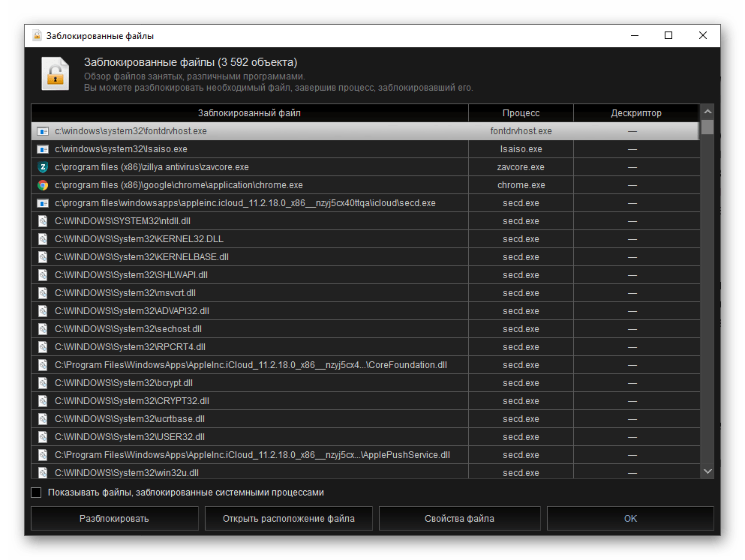Click the DLL icon beside SHLWAPI.dll
Viewport: 745px width, 560px height.
coord(43,275)
